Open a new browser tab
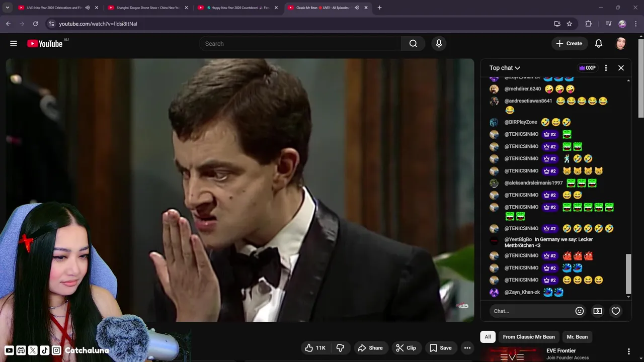644x362 pixels. tap(379, 8)
